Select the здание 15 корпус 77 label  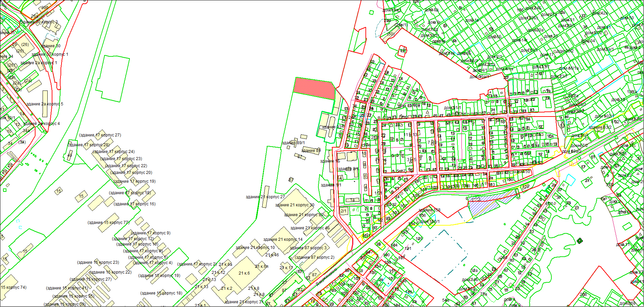[109, 223]
